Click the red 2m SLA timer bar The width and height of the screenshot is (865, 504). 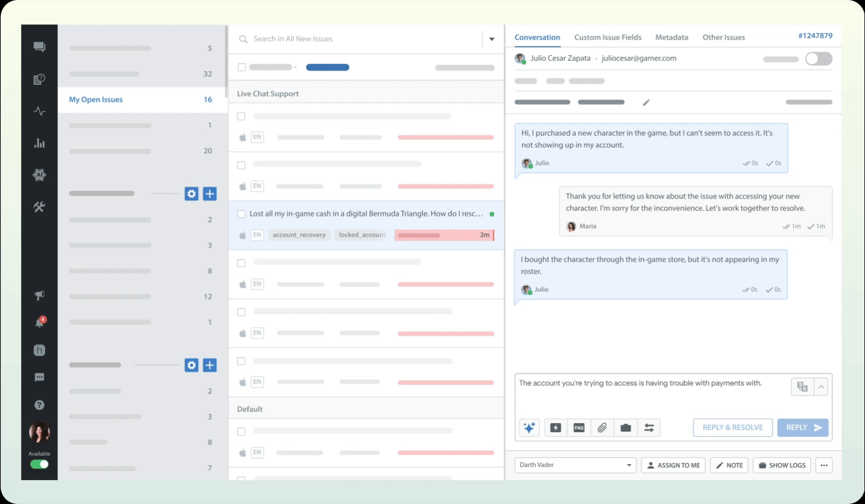(443, 235)
